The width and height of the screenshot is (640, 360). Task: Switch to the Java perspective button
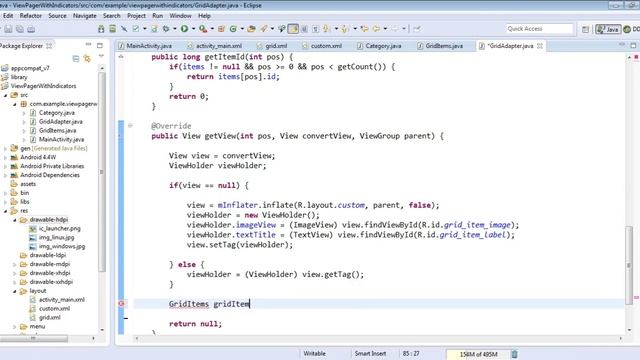[608, 29]
